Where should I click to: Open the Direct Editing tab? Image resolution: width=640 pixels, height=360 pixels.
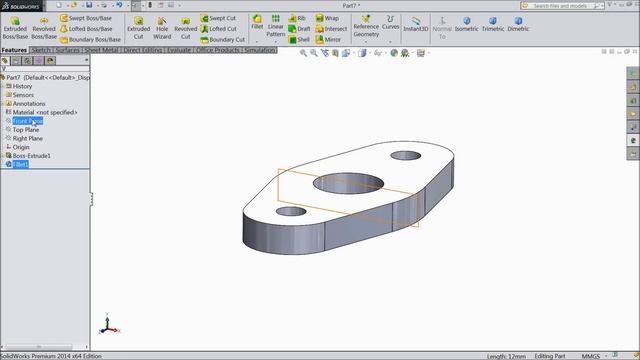point(143,50)
